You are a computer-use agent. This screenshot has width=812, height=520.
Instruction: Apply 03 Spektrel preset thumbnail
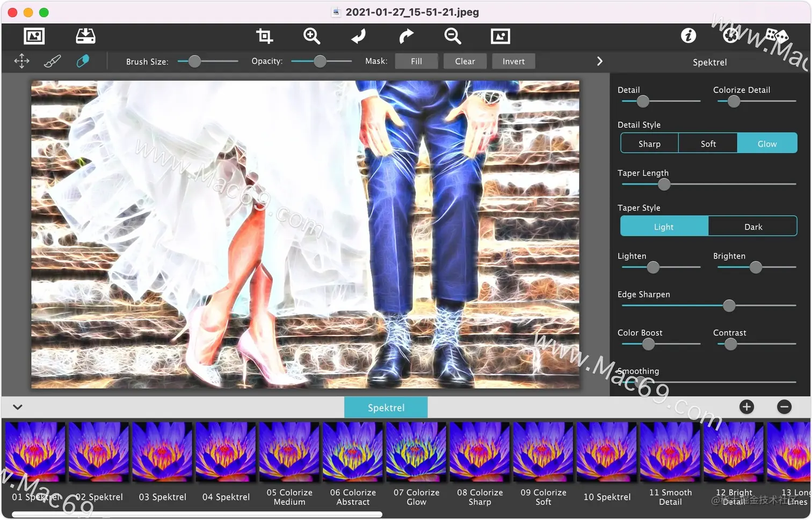click(162, 452)
